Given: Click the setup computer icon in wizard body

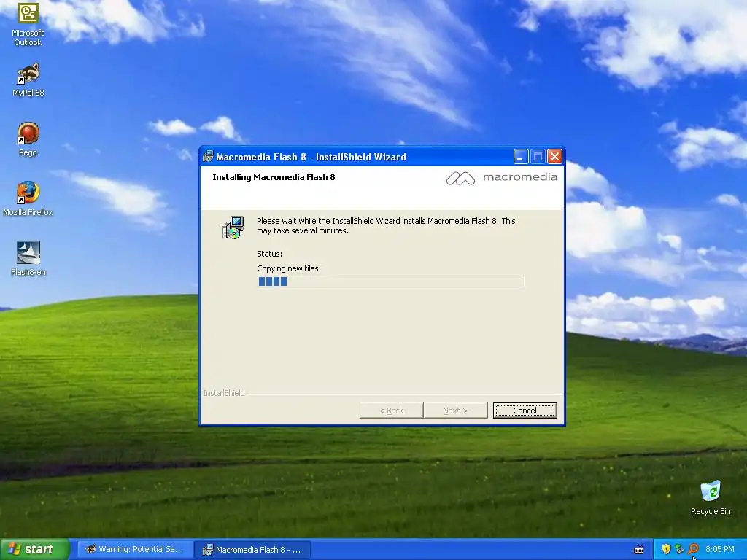Looking at the screenshot, I should pos(233,227).
